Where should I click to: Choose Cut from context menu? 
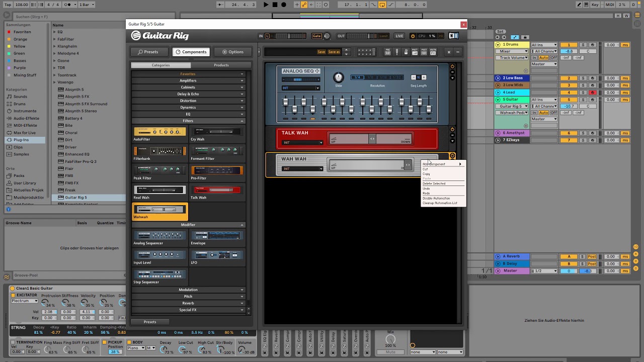coord(425,169)
